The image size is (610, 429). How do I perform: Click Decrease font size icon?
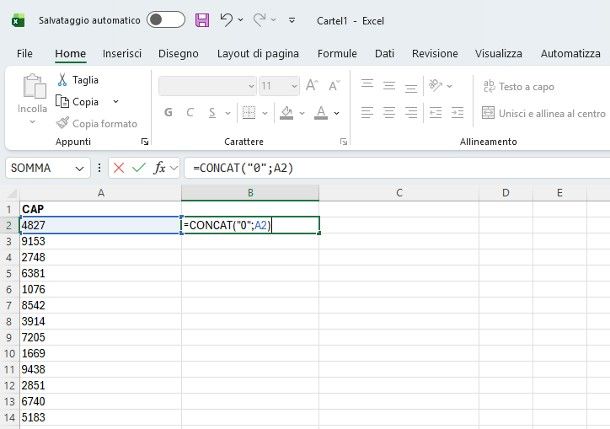334,85
